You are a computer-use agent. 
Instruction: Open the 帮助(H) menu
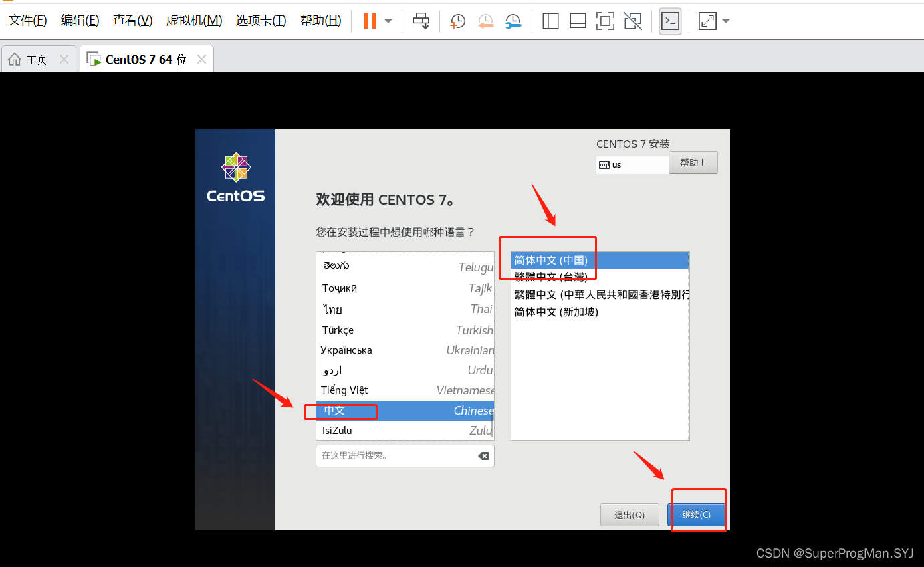point(321,21)
